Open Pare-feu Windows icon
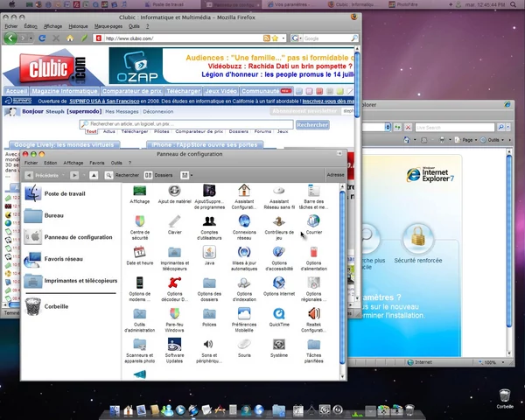This screenshot has width=525, height=420. click(174, 314)
